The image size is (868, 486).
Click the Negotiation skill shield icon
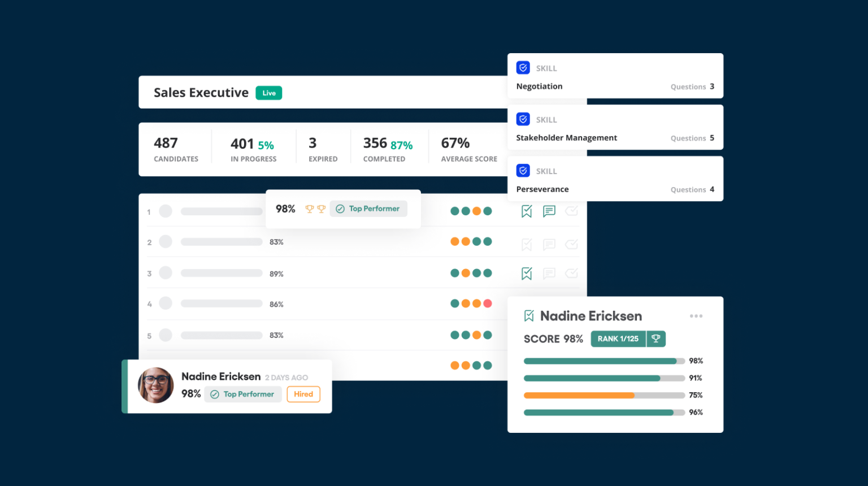[523, 67]
